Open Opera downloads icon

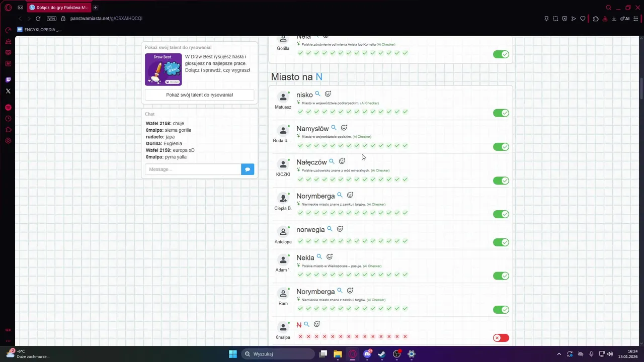[614, 19]
